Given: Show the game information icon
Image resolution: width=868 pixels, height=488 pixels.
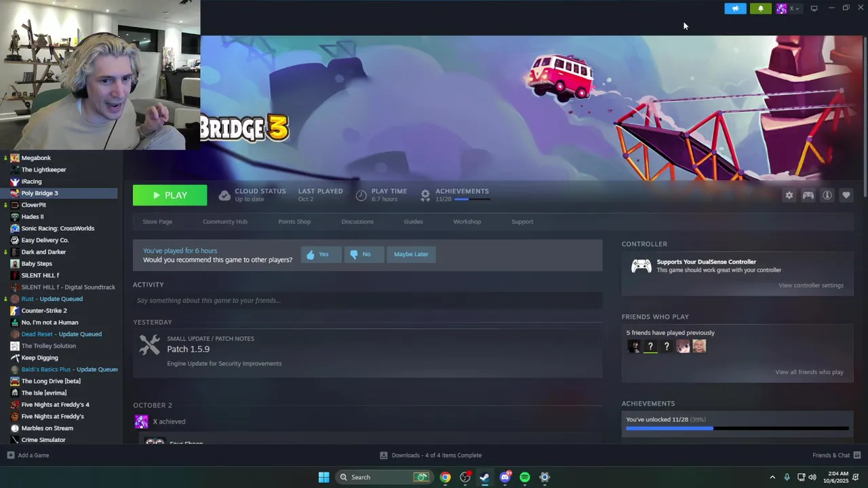Looking at the screenshot, I should [x=827, y=195].
